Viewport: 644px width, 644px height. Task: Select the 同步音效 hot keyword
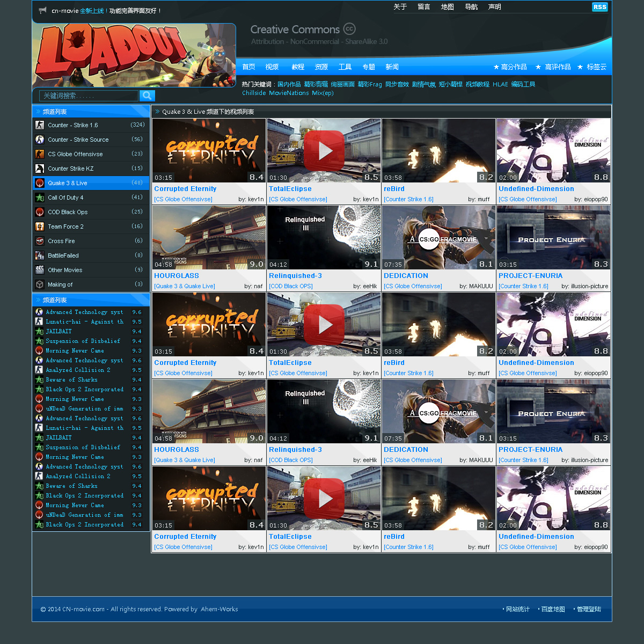click(397, 84)
